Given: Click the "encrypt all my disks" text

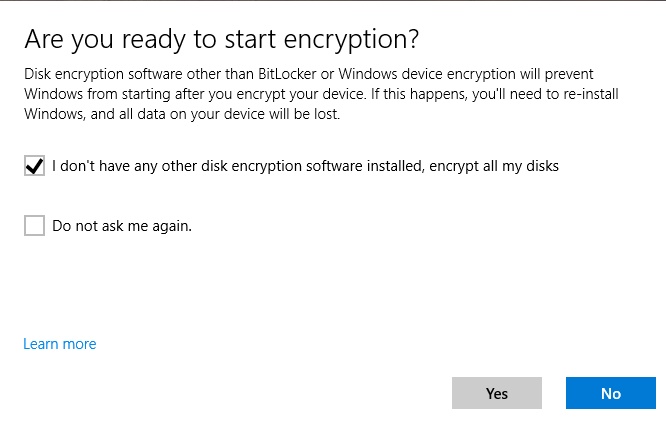Looking at the screenshot, I should tap(494, 166).
